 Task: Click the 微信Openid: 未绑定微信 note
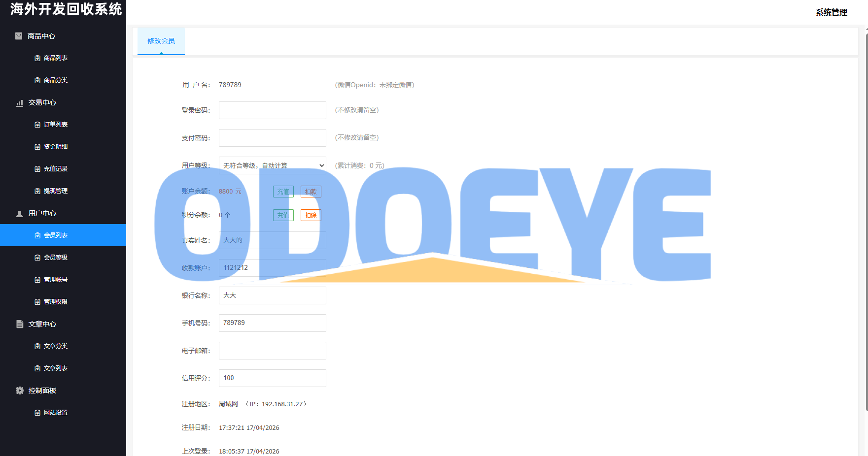[375, 85]
